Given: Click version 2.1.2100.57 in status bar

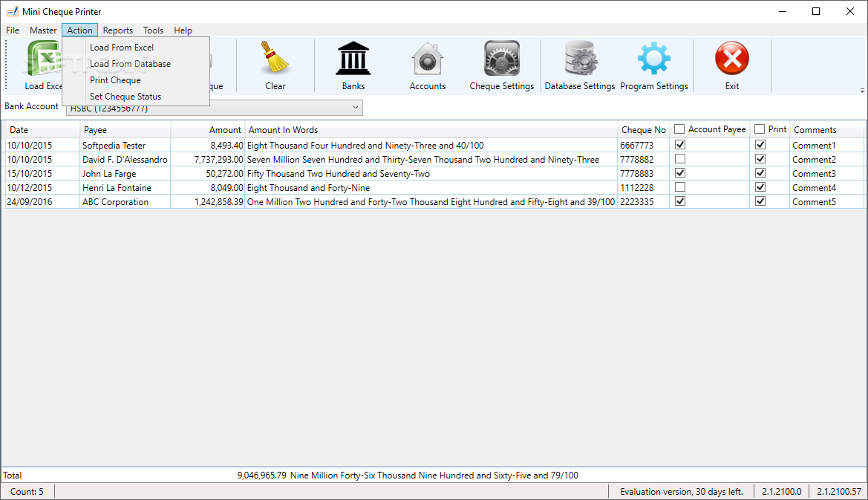Looking at the screenshot, I should (x=838, y=491).
